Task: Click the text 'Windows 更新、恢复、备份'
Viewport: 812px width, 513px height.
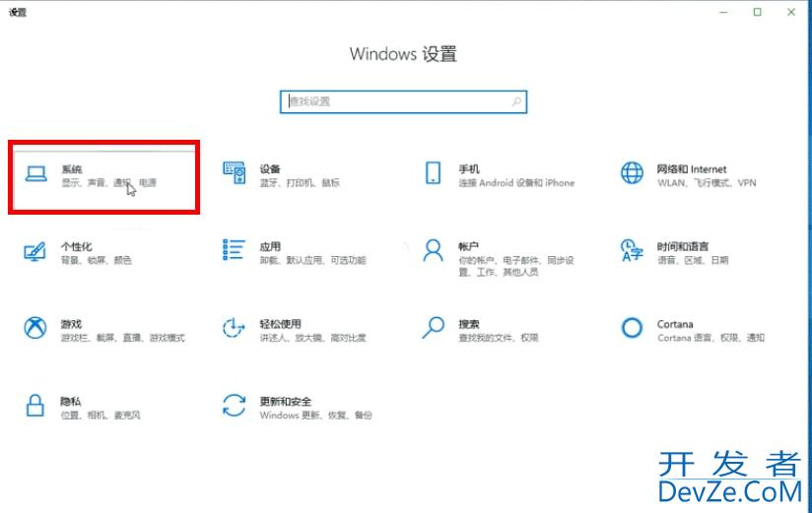Action: [316, 415]
